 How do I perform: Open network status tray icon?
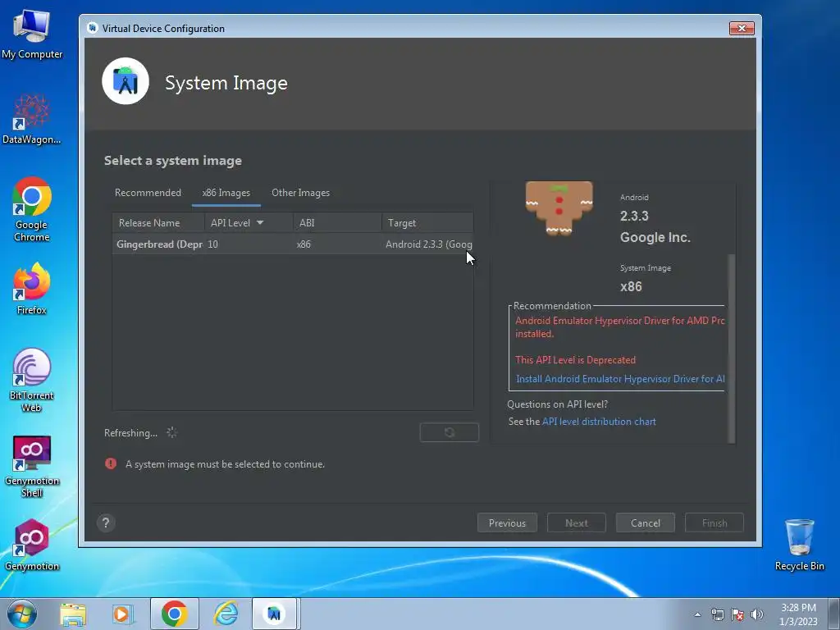click(x=717, y=614)
